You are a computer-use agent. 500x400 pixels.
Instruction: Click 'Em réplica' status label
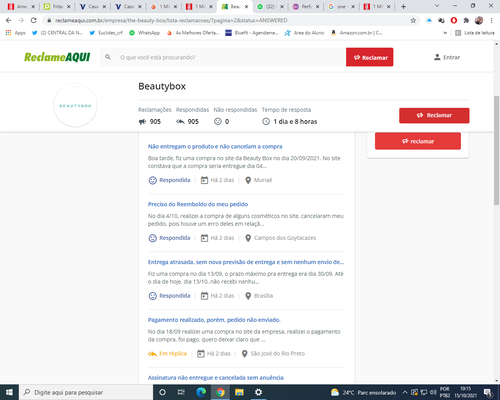click(x=173, y=353)
